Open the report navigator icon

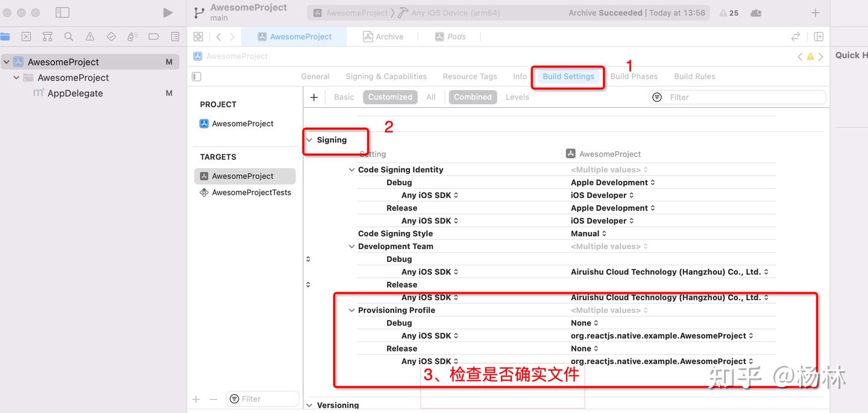(175, 37)
